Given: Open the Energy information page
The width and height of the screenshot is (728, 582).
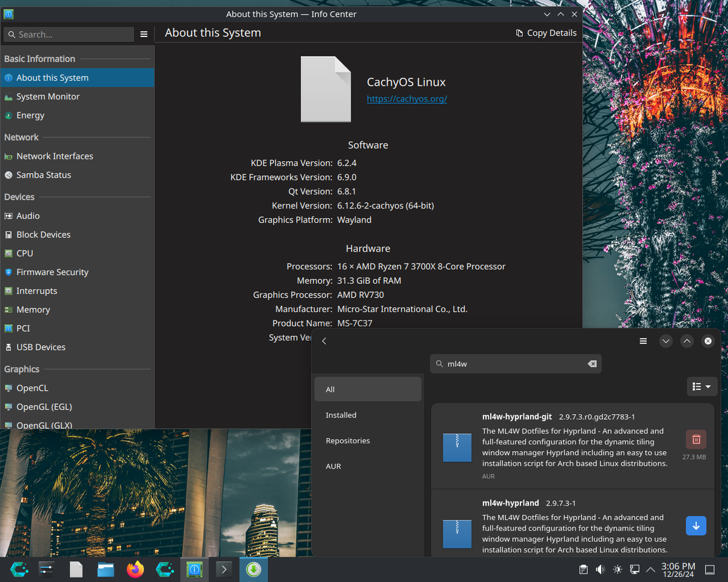Looking at the screenshot, I should pyautogui.click(x=77, y=115).
